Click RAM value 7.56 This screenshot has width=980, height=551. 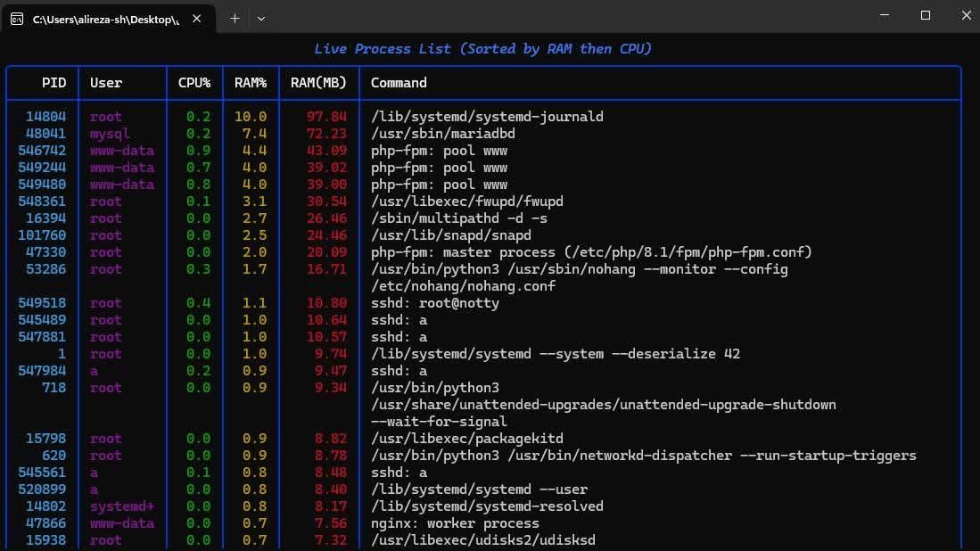[x=330, y=522]
